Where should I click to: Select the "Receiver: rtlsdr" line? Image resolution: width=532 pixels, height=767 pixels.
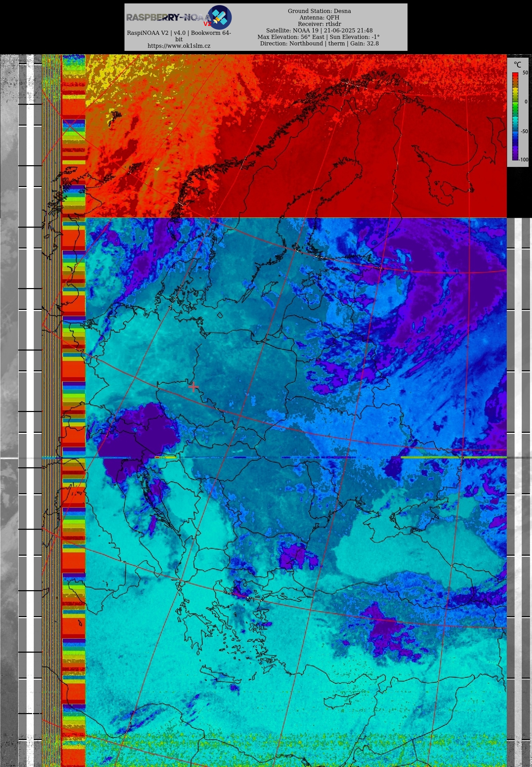pos(319,24)
